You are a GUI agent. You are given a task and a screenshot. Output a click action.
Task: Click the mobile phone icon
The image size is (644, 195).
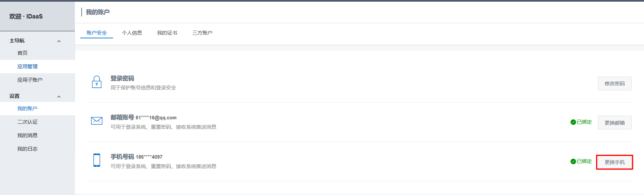coord(97,160)
